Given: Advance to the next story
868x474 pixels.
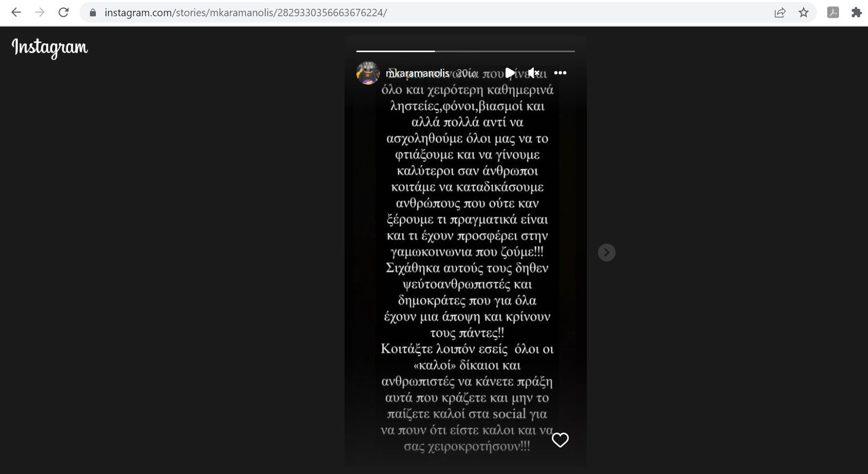Looking at the screenshot, I should coord(607,252).
